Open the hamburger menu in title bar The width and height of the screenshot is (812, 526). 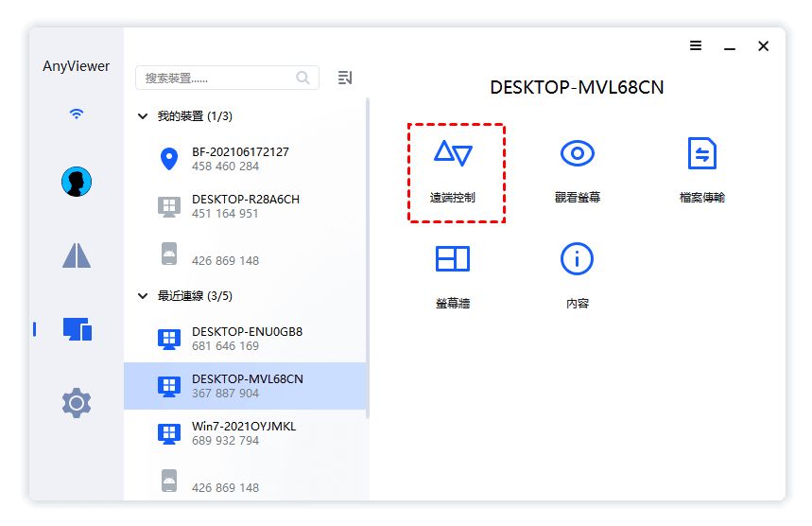696,45
